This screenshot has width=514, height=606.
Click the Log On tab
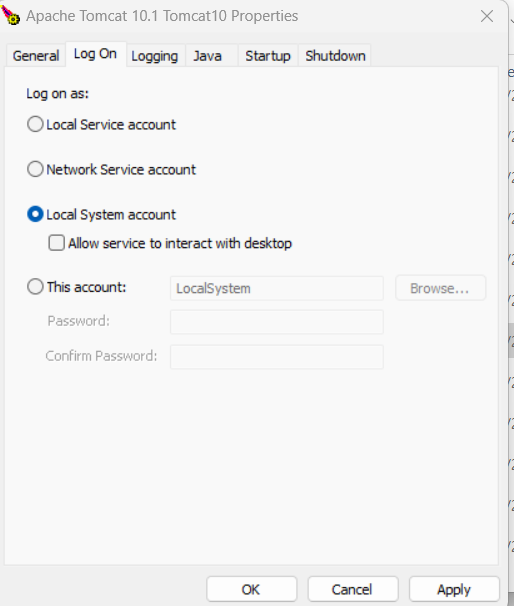[95, 54]
